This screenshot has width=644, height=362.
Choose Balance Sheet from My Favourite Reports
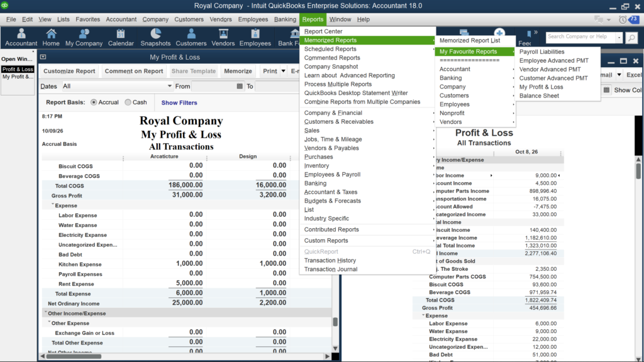(x=539, y=96)
